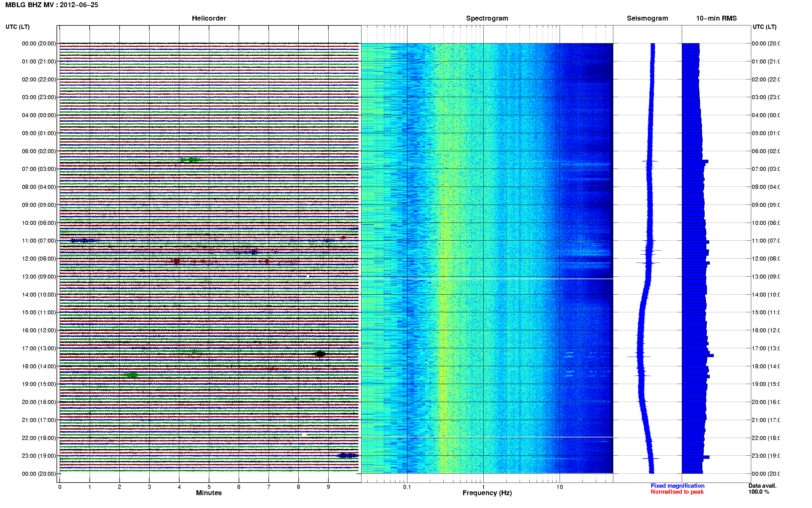Select the left '20:00 (16:00)' time label
Image resolution: width=812 pixels, height=508 pixels.
point(39,402)
